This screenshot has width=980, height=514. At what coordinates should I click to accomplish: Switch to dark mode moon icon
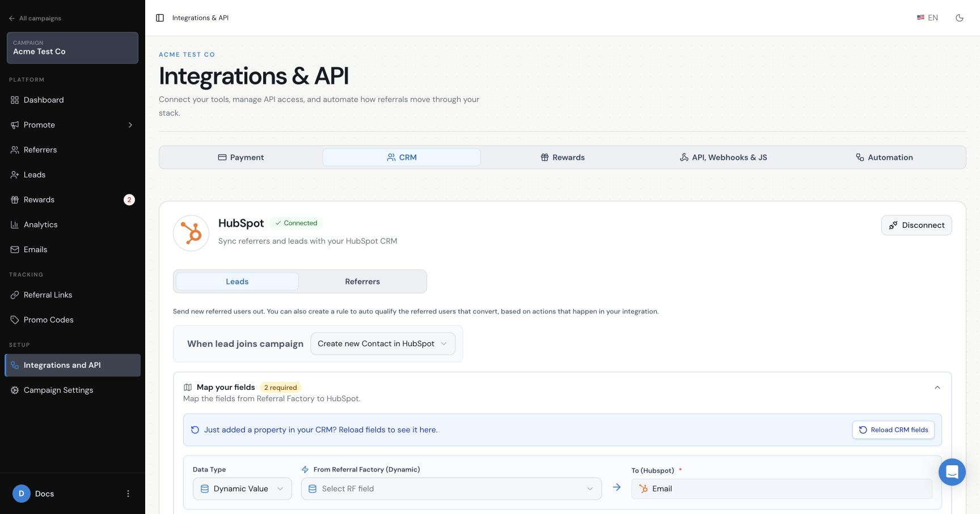[x=960, y=18]
